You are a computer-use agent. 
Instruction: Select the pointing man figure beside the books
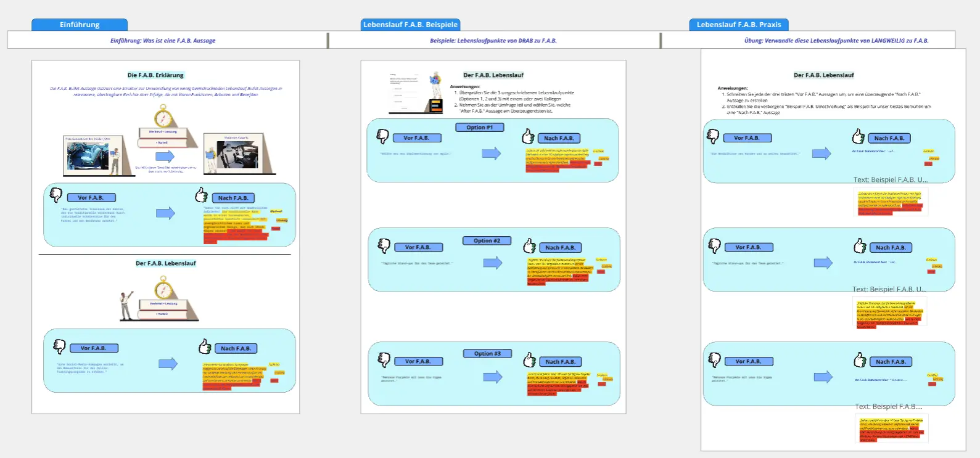(126, 305)
